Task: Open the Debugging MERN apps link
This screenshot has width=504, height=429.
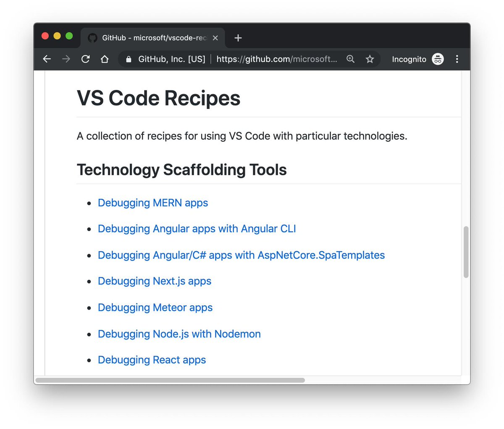Action: click(153, 203)
